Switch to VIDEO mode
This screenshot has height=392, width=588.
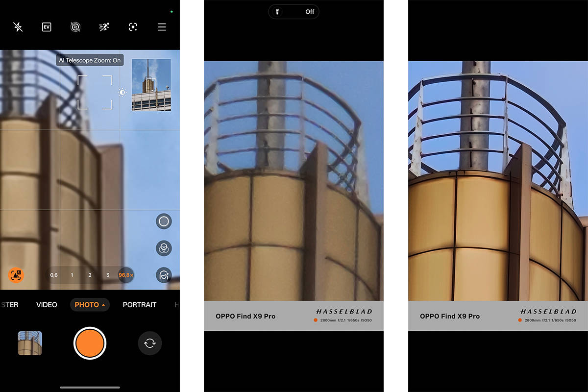tap(47, 305)
